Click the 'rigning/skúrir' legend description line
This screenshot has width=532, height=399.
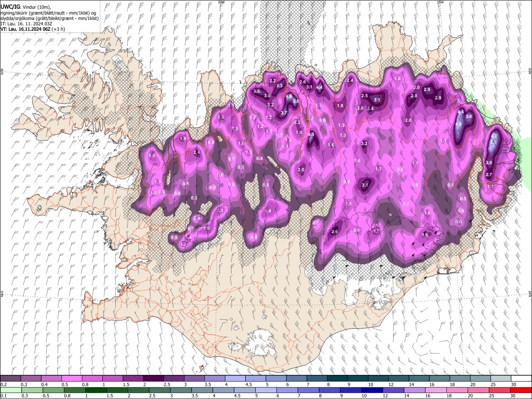click(48, 13)
